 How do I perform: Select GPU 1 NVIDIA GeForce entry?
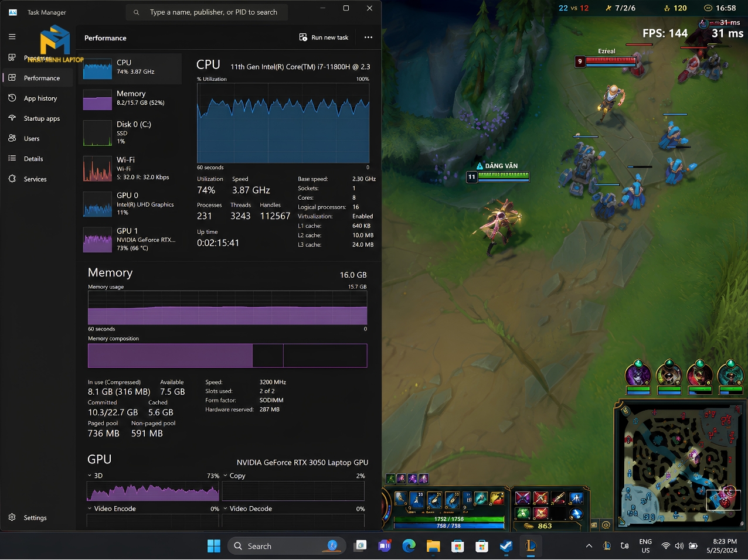coord(130,239)
